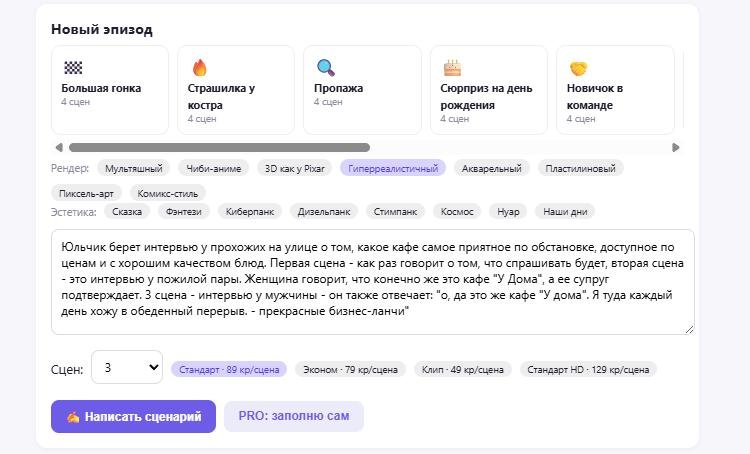Image resolution: width=750 pixels, height=454 pixels.
Task: Select the Большая гонка template card
Action: [x=110, y=90]
